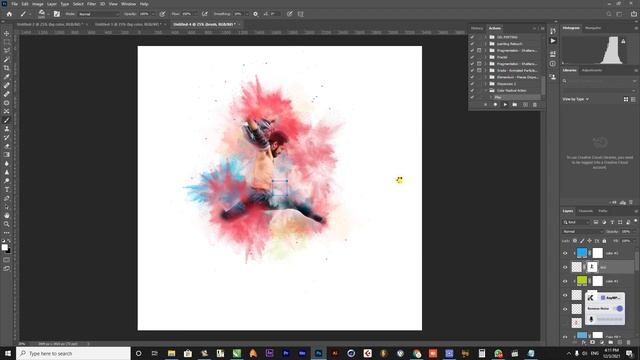Open the Window menu
Image resolution: width=640 pixels, height=360 pixels.
(x=128, y=4)
